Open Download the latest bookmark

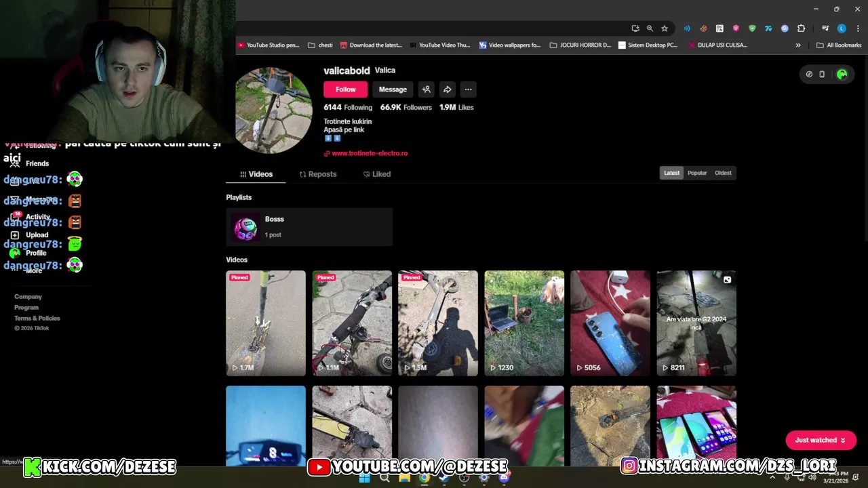coord(371,45)
